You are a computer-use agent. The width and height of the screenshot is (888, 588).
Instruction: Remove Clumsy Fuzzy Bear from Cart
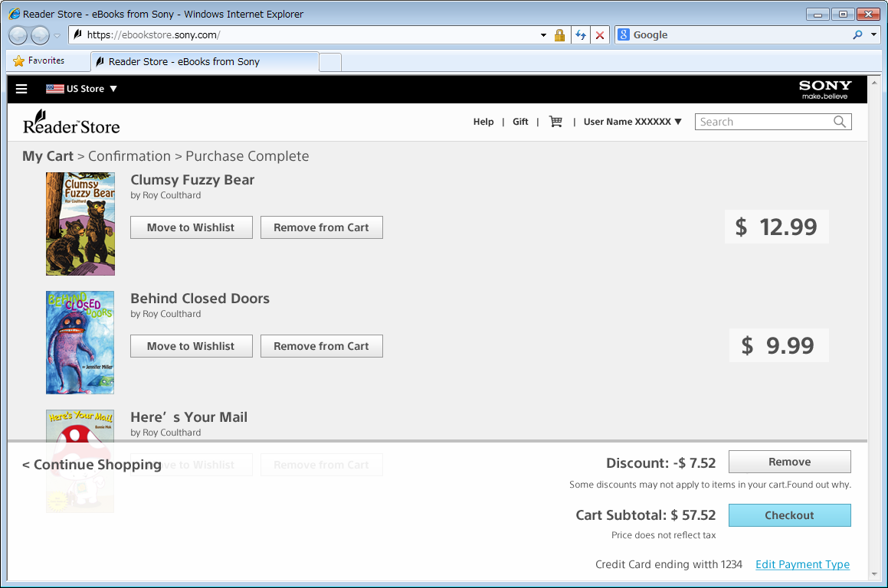pos(322,227)
